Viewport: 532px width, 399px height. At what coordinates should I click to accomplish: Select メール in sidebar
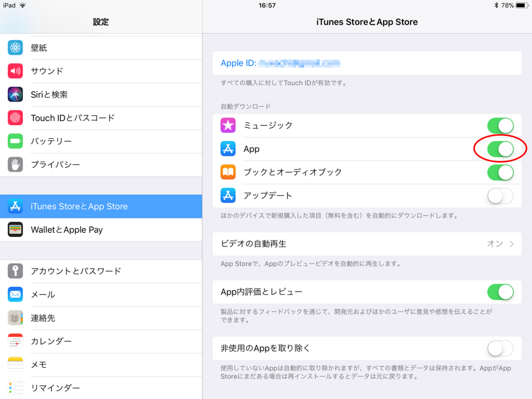[x=101, y=295]
